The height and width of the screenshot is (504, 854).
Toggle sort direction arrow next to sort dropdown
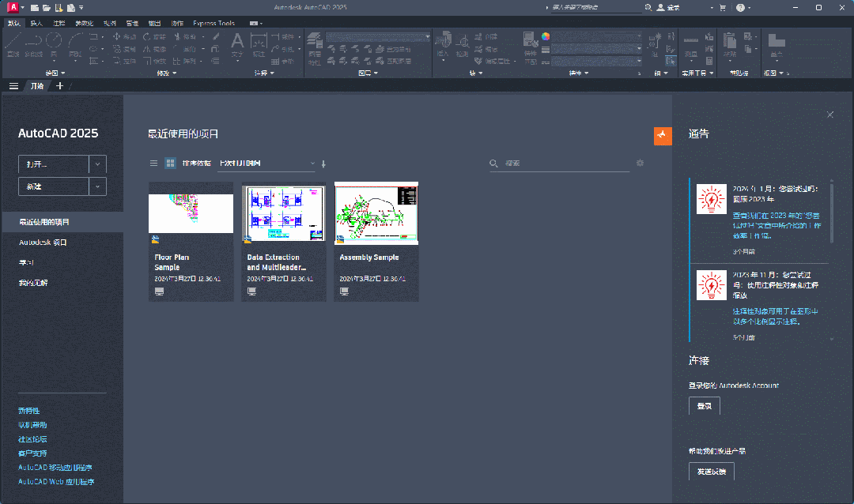(x=323, y=164)
